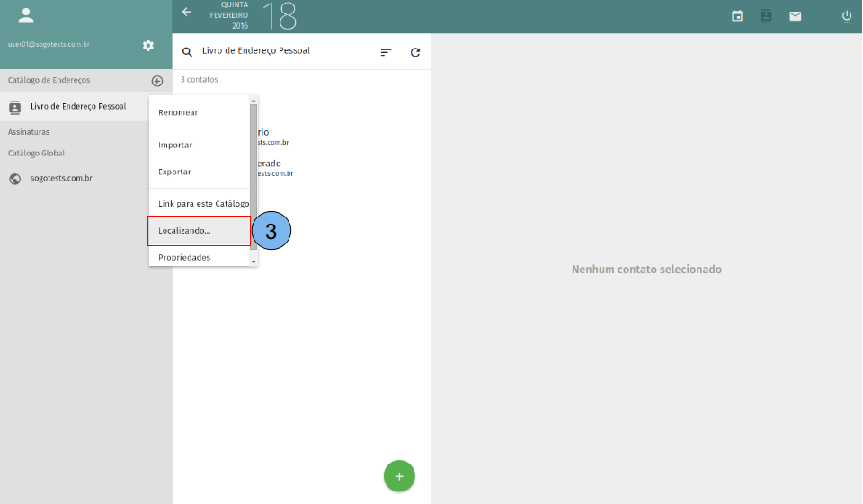Click the back arrow in top bar

[187, 13]
